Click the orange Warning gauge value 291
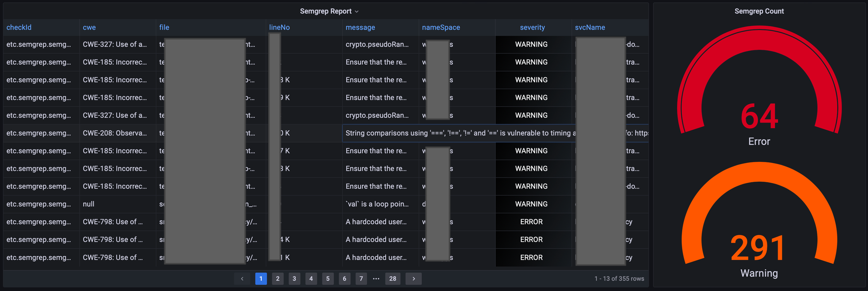This screenshot has width=868, height=291. (758, 248)
